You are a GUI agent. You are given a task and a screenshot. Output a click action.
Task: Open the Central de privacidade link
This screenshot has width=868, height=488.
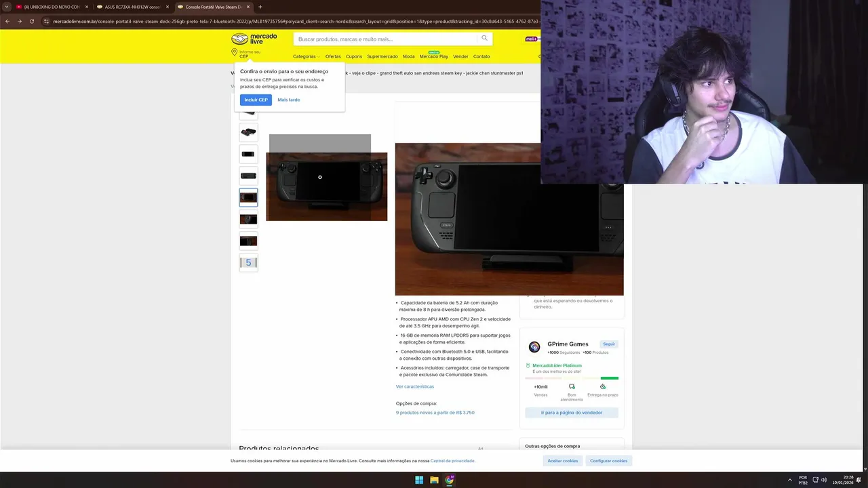452,461
